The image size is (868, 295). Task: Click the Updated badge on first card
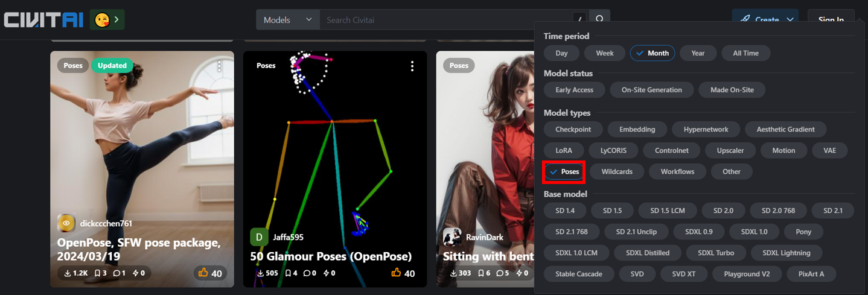click(112, 65)
